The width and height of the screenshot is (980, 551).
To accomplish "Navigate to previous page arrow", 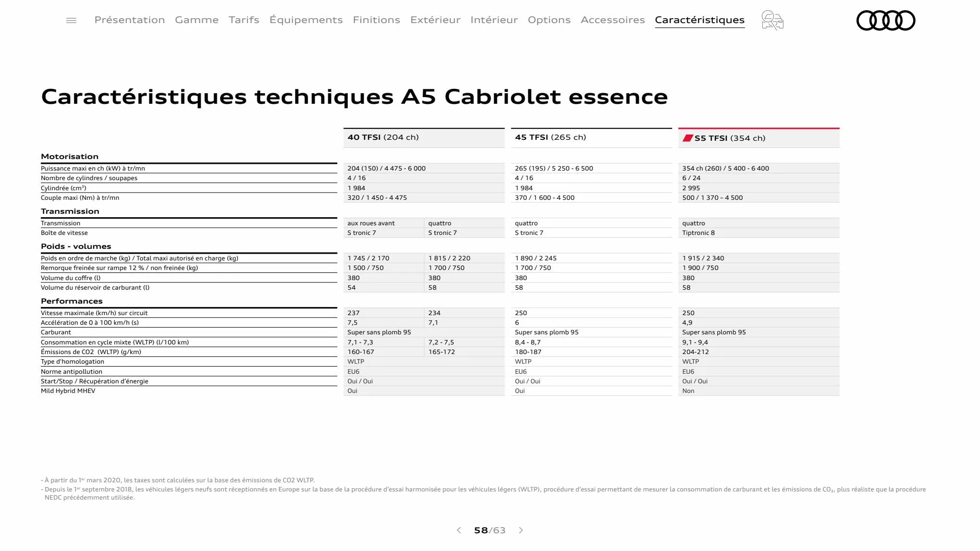I will point(458,530).
